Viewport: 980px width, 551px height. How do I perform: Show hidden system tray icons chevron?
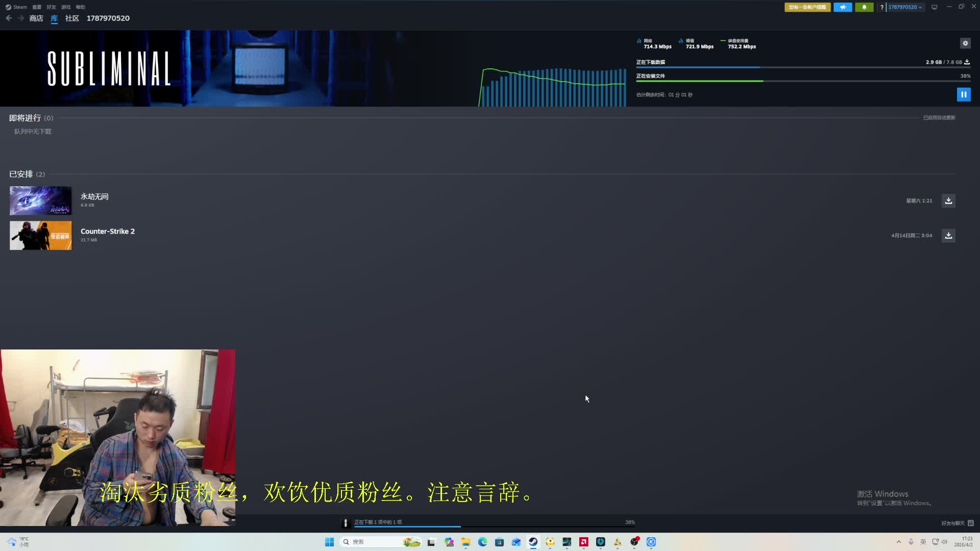click(898, 542)
